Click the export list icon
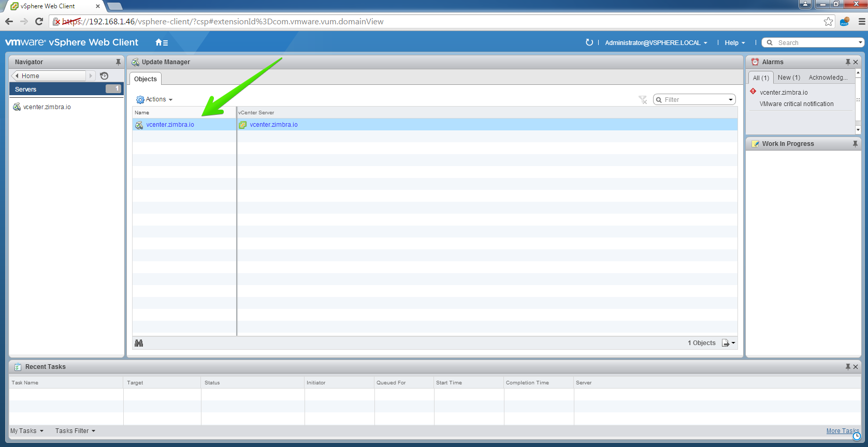The image size is (868, 447). [726, 343]
